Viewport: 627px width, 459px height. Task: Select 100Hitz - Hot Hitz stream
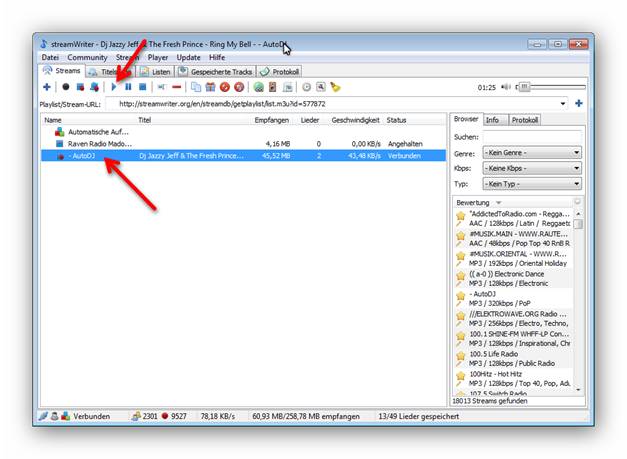click(x=514, y=378)
